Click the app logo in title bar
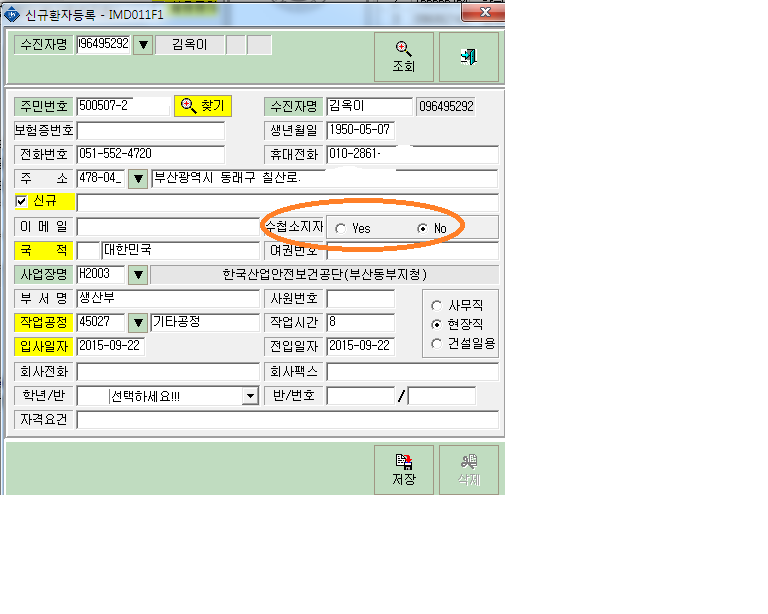768x614 pixels. click(12, 15)
